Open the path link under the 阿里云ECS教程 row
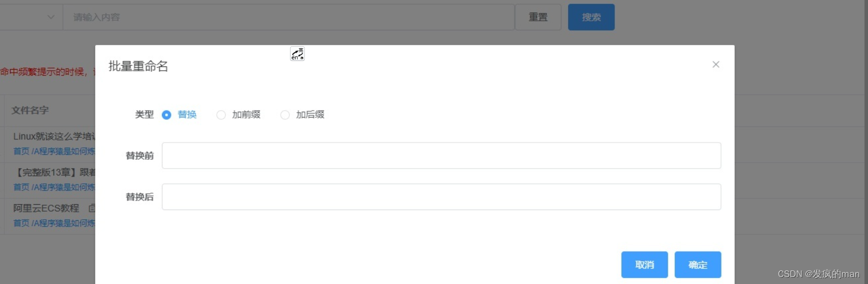Image resolution: width=868 pixels, height=284 pixels. [x=54, y=223]
